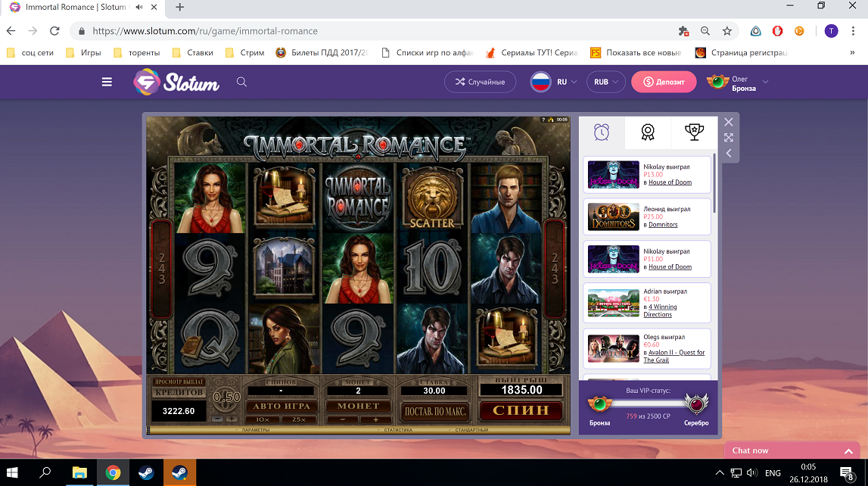Open the Windows Start menu
This screenshot has width=868, height=486.
(x=11, y=472)
